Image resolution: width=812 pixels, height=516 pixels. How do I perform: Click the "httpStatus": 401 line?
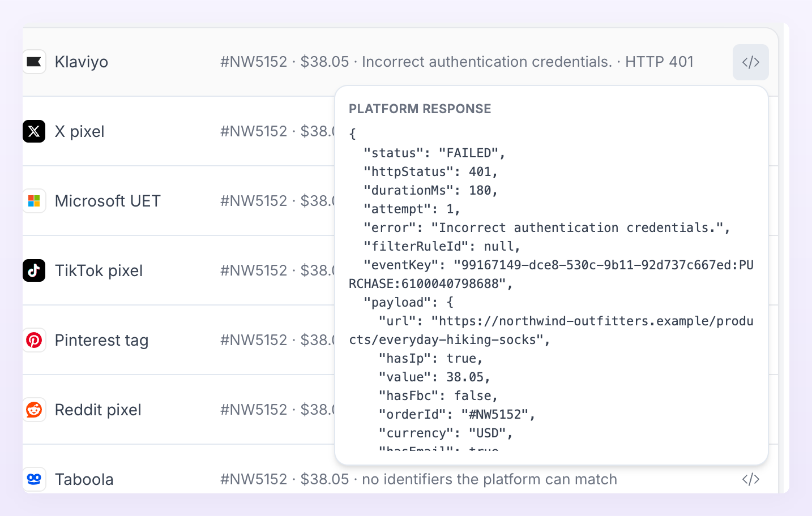[431, 171]
